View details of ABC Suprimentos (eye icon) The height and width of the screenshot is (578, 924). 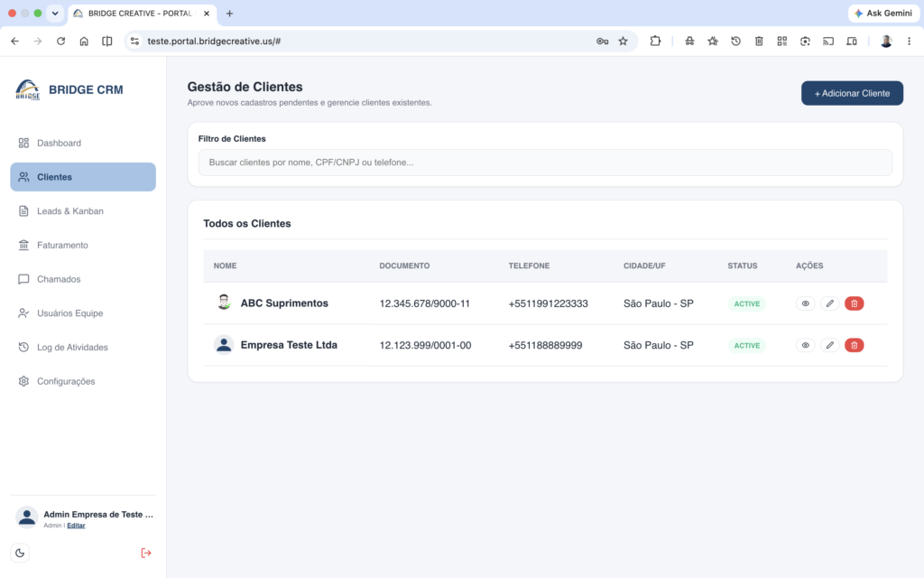[805, 303]
